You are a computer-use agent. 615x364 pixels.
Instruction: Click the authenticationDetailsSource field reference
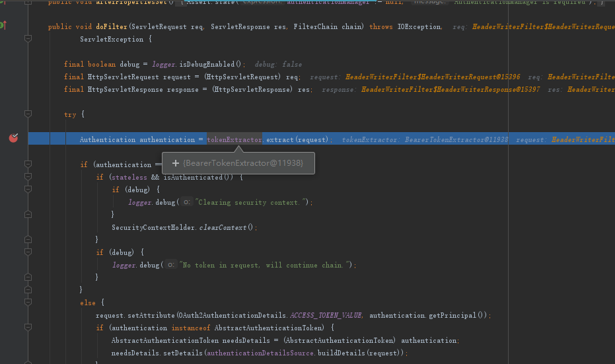click(260, 353)
